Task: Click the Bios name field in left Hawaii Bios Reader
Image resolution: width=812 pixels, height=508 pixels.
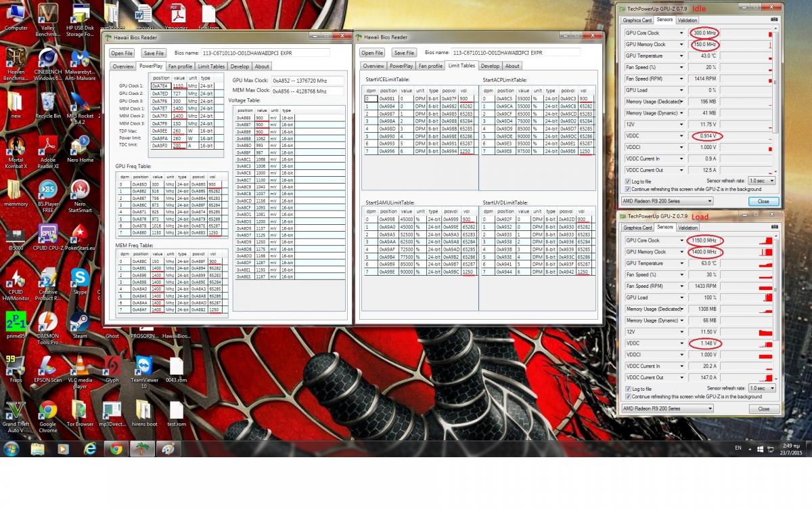Action: pyautogui.click(x=265, y=52)
